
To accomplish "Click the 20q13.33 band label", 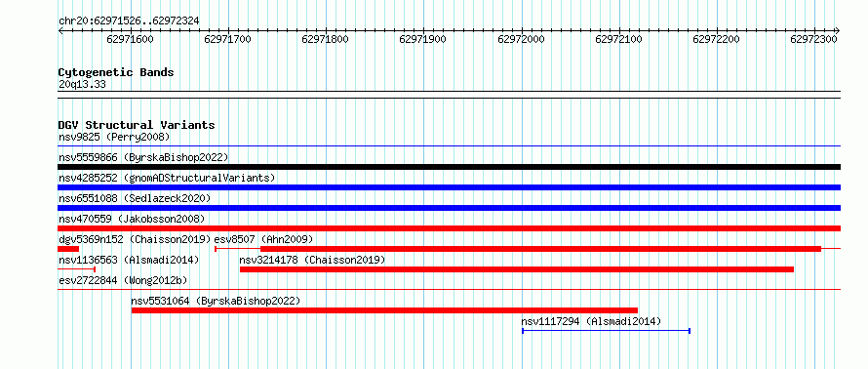I will (x=82, y=85).
